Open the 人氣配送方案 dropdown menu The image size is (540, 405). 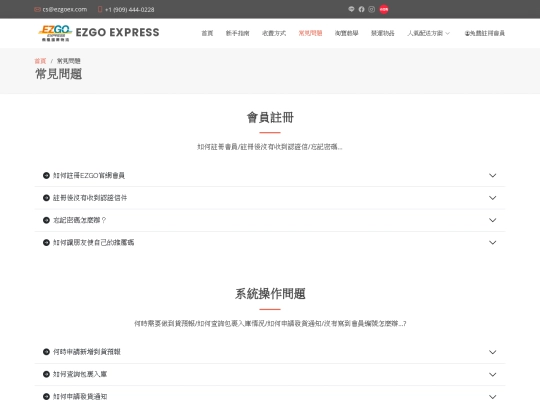428,33
